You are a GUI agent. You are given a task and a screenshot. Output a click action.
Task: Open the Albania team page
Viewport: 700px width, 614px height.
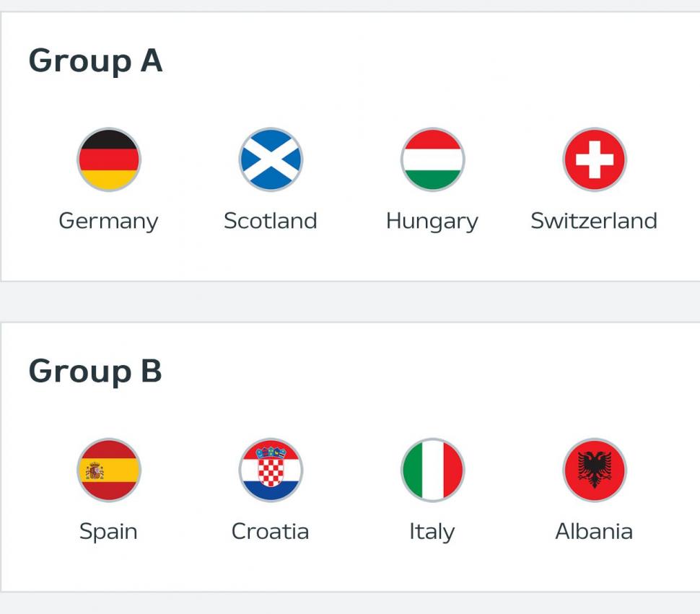(x=595, y=531)
